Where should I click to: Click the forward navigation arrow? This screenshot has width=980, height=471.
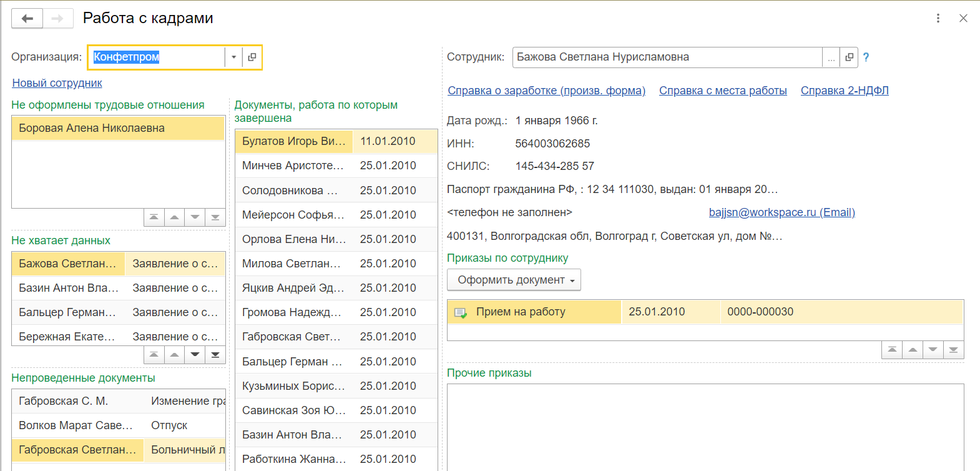click(x=57, y=19)
